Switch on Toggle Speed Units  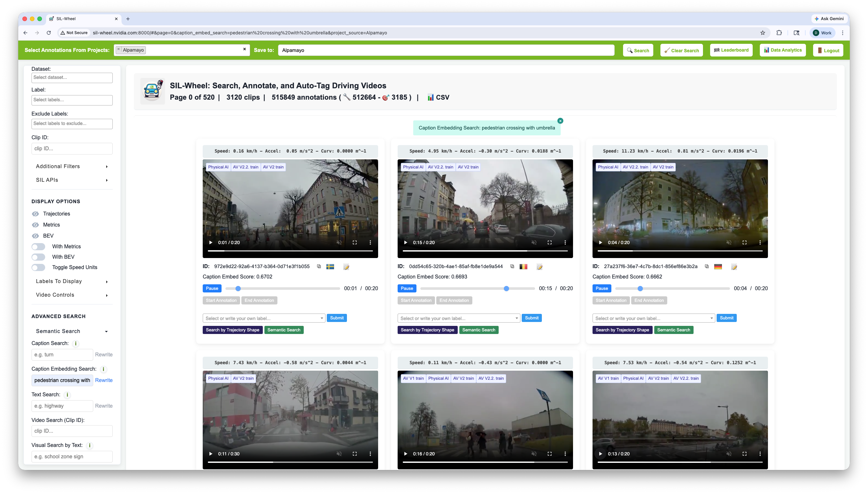coord(38,267)
